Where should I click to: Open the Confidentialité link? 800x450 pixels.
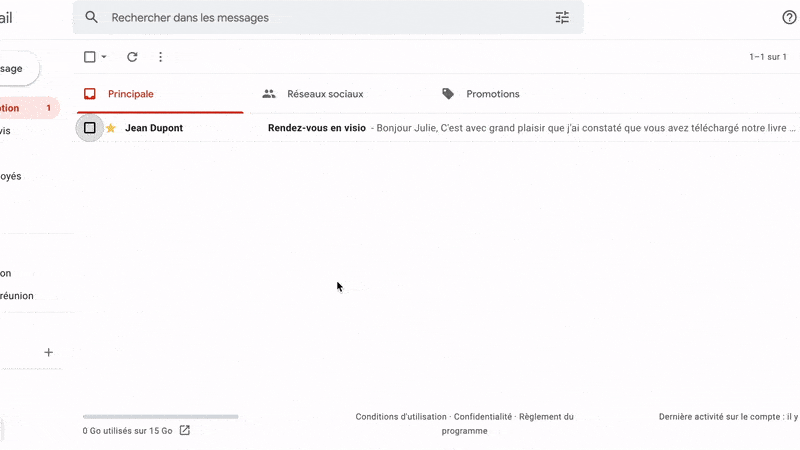(483, 417)
